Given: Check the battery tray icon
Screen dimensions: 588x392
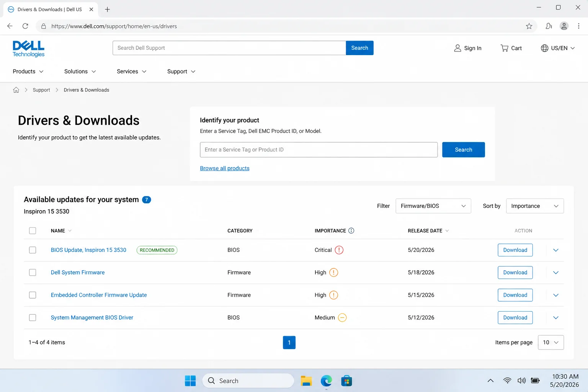Looking at the screenshot, I should [x=536, y=381].
